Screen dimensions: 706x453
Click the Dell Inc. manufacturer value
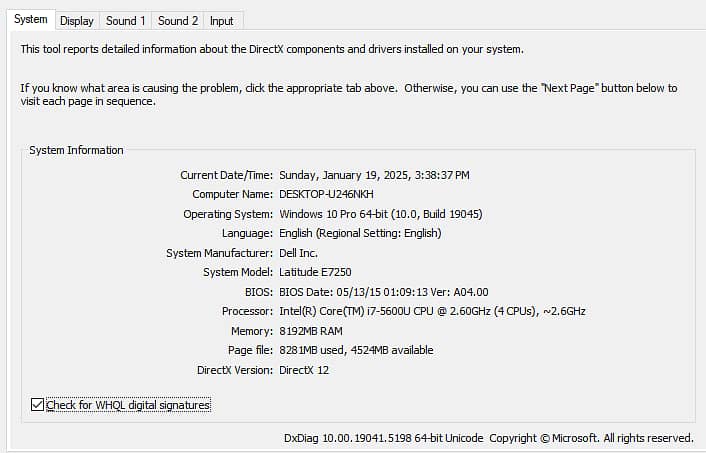[300, 253]
